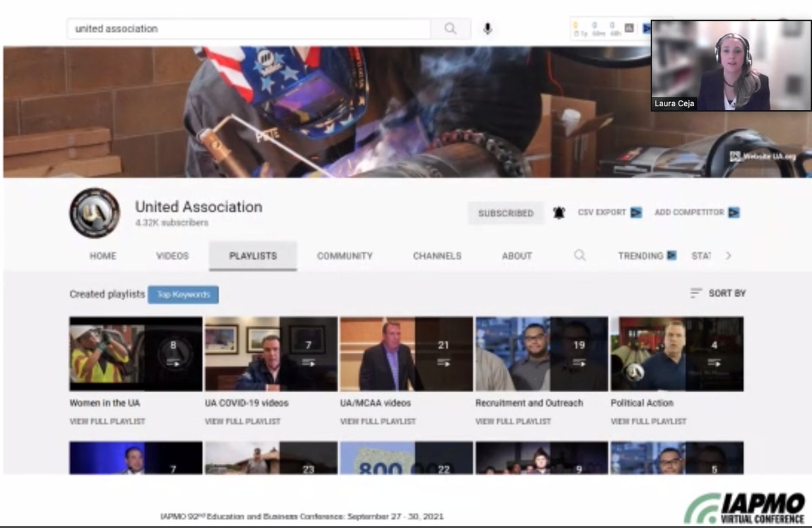Open the SORT BY lines icon
Screen dimensions: 812x528
coord(696,293)
